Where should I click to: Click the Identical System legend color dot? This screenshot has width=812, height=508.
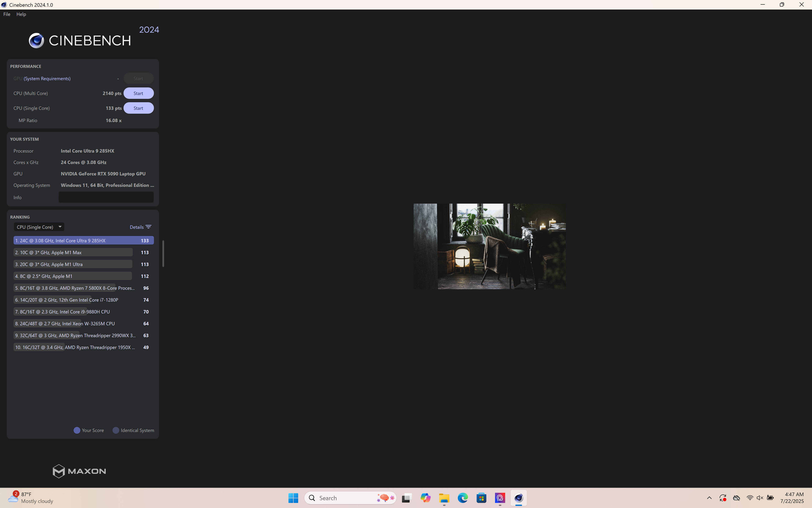[x=116, y=430]
